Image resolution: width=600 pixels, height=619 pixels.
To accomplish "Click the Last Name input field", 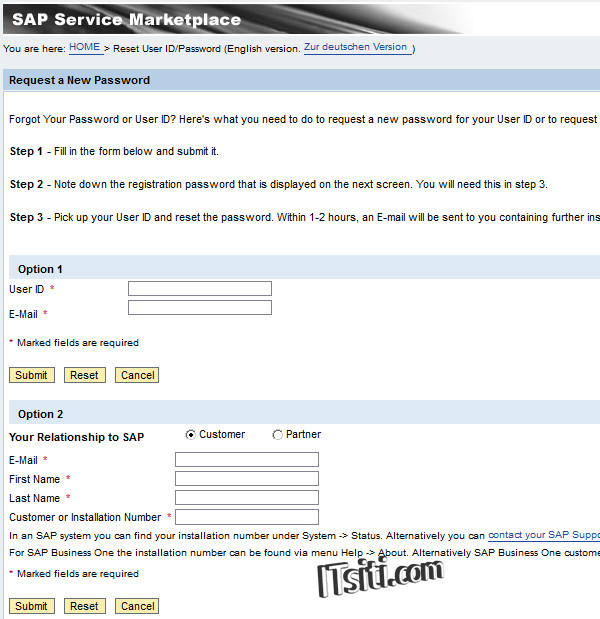I will click(x=247, y=497).
